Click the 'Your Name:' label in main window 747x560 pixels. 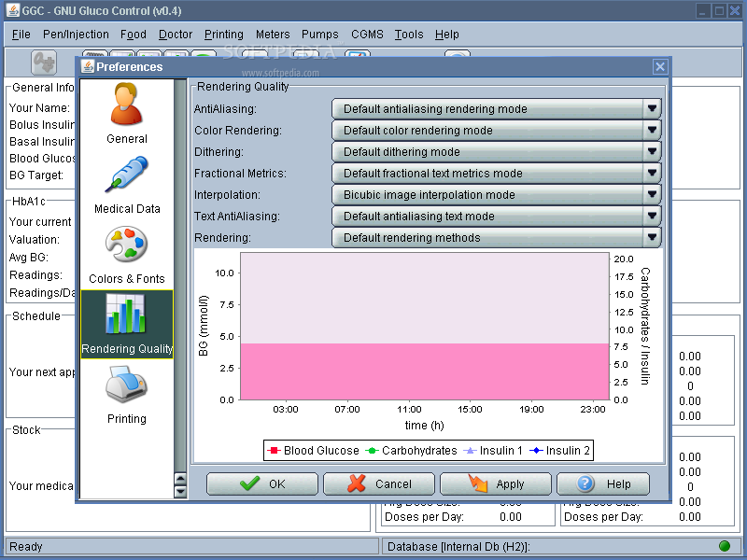coord(39,108)
